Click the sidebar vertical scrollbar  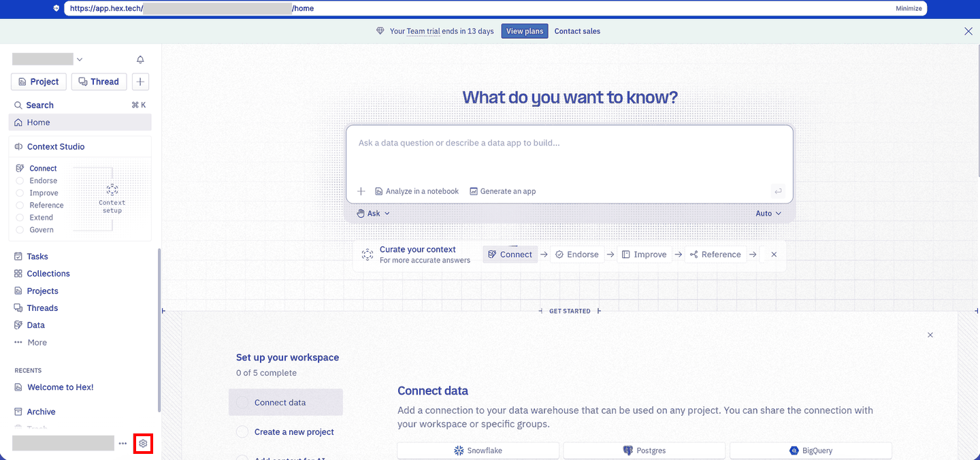[x=159, y=329]
